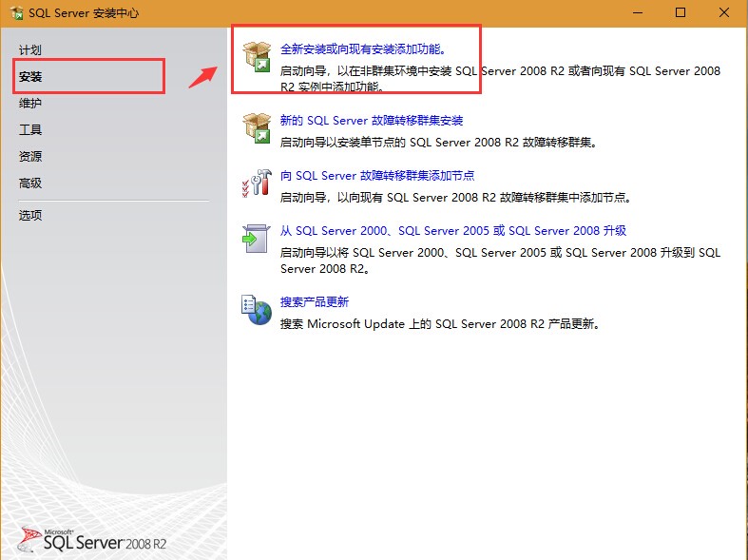Click the 搜索产品更新 link
Image resolution: width=748 pixels, height=560 pixels.
(x=315, y=302)
